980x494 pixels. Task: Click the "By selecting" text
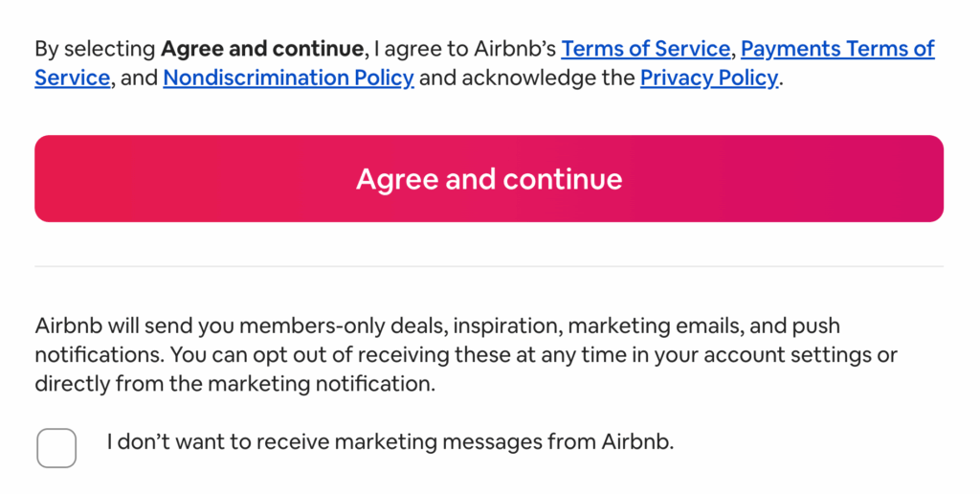pyautogui.click(x=94, y=49)
